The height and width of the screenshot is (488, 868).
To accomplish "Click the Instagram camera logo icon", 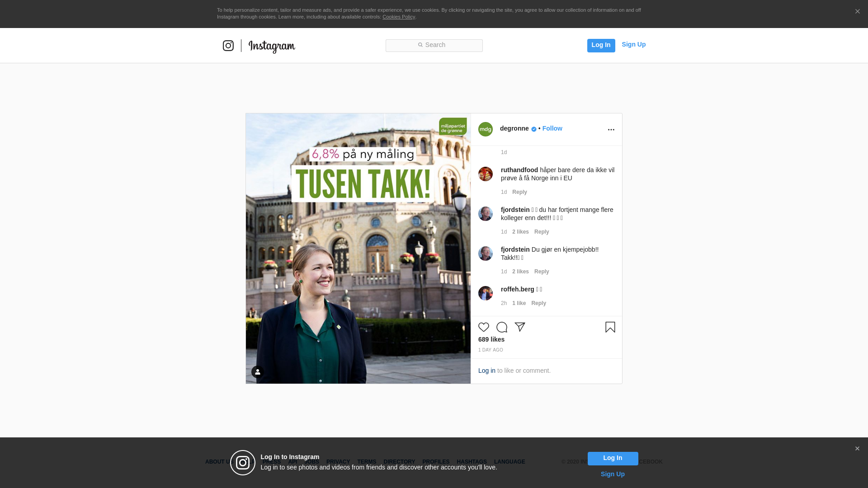I will [x=228, y=46].
